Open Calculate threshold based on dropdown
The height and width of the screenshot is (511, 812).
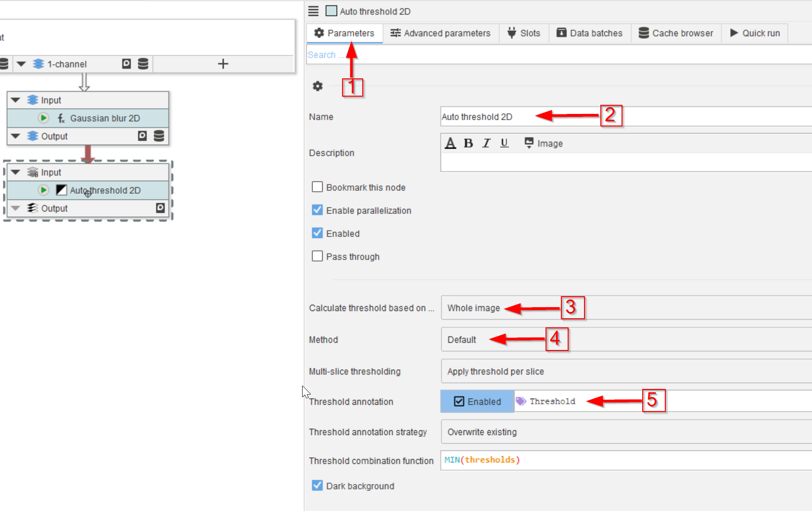coord(625,308)
